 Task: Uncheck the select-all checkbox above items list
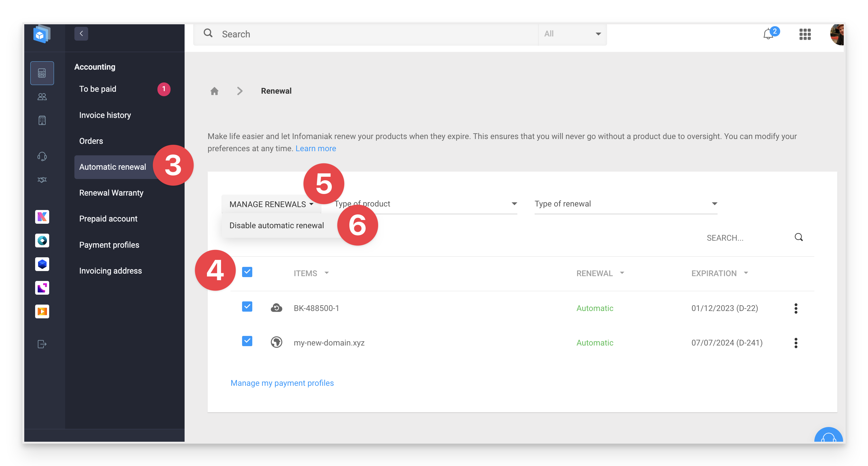pos(247,271)
